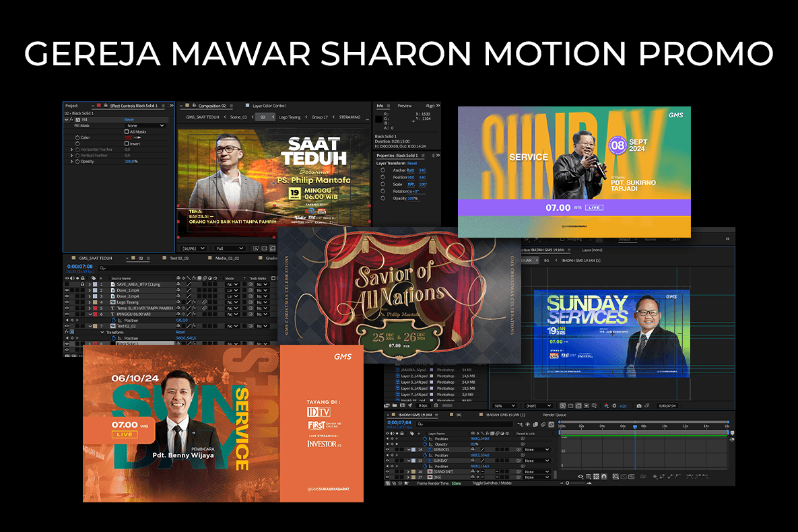The image size is (798, 532).
Task: Collapse the Transform group under Text 02_02
Action: [102, 333]
